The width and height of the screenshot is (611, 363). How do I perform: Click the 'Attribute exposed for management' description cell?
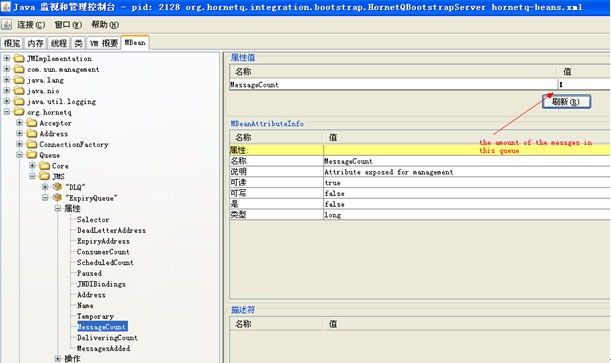coord(466,172)
